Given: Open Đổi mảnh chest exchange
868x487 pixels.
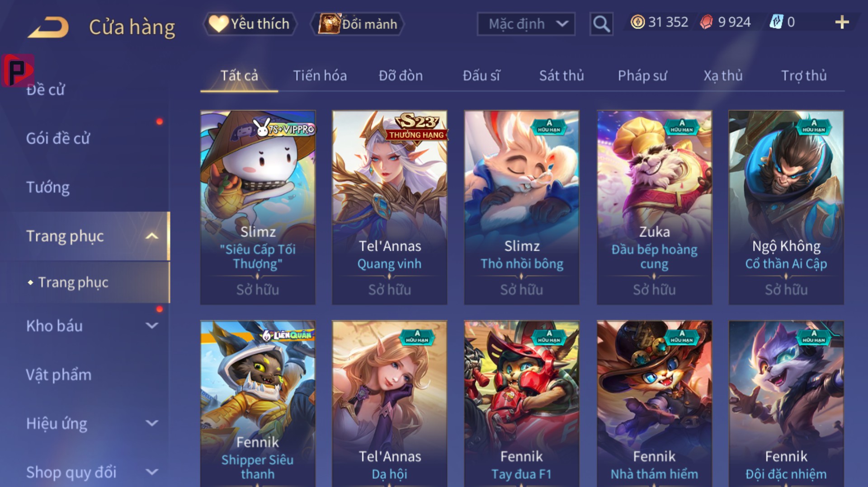Looking at the screenshot, I should [x=357, y=23].
